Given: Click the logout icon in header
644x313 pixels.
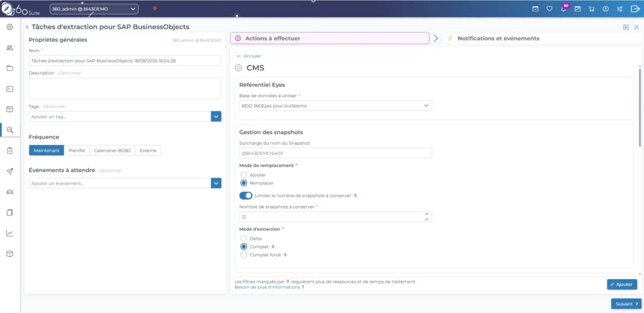Looking at the screenshot, I should 633,9.
